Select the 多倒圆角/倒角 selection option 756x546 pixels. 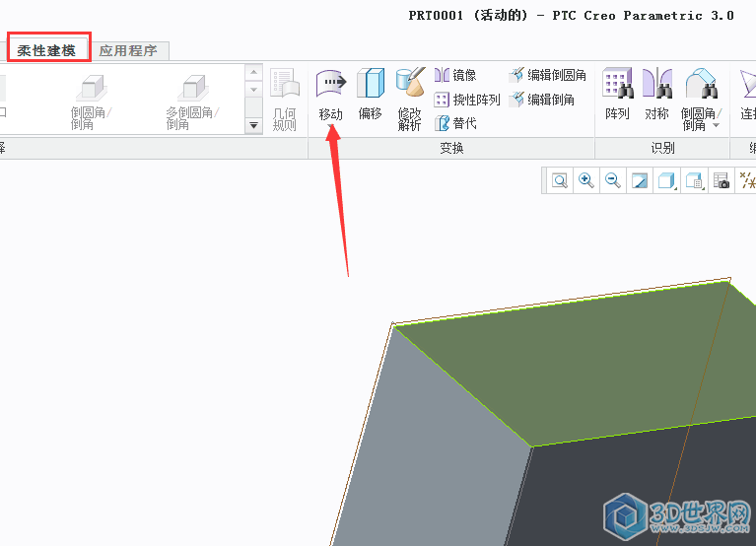192,102
